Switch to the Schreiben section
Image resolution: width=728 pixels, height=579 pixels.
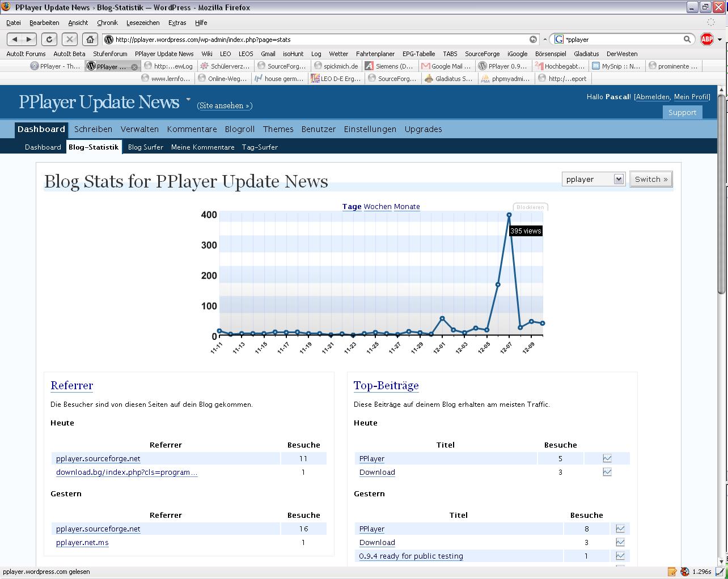(x=93, y=129)
